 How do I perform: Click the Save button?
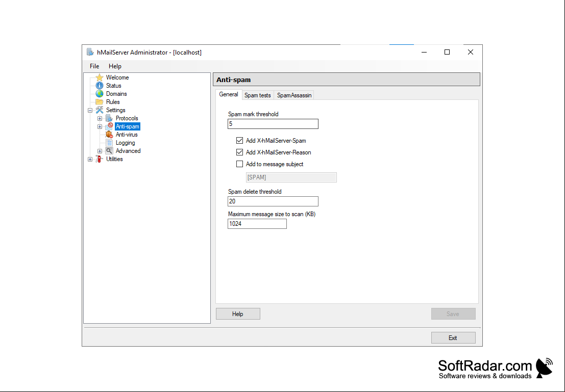pos(453,314)
